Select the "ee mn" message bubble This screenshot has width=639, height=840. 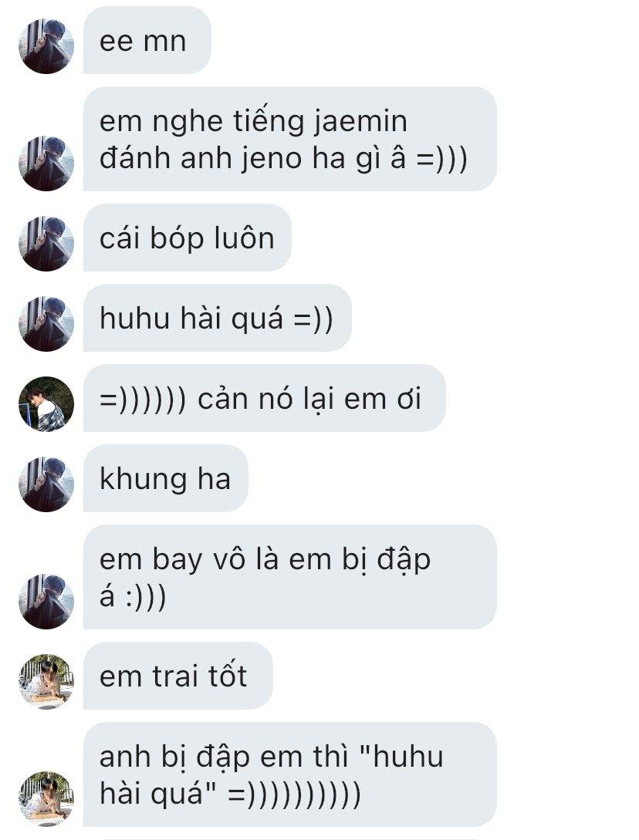point(147,40)
